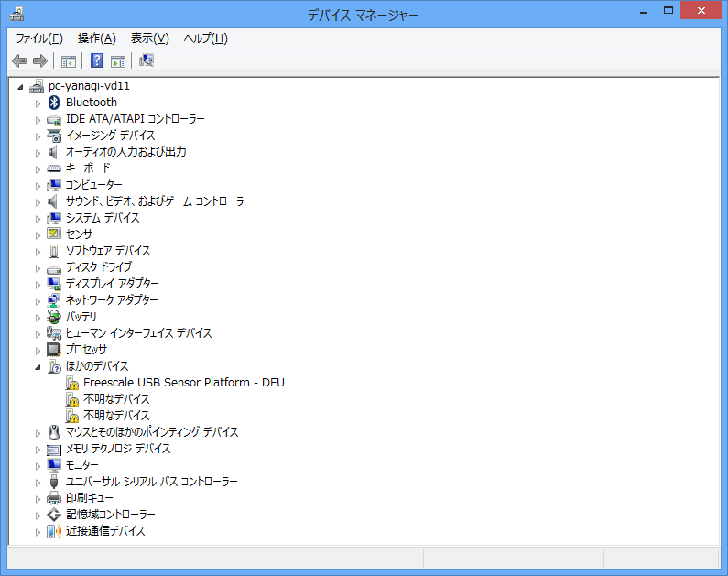The width and height of the screenshot is (728, 576).
Task: Expand the サウンド、ビデオ、およびゲーム コントローラー node
Action: [38, 202]
